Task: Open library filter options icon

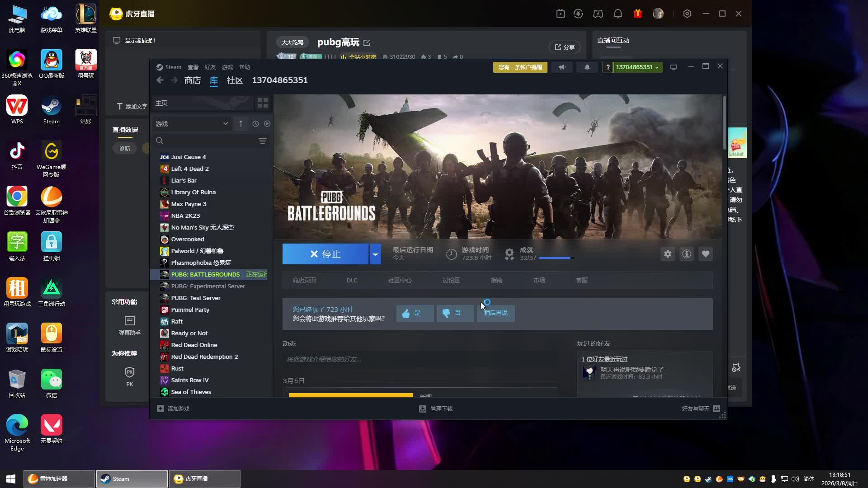Action: [x=262, y=141]
